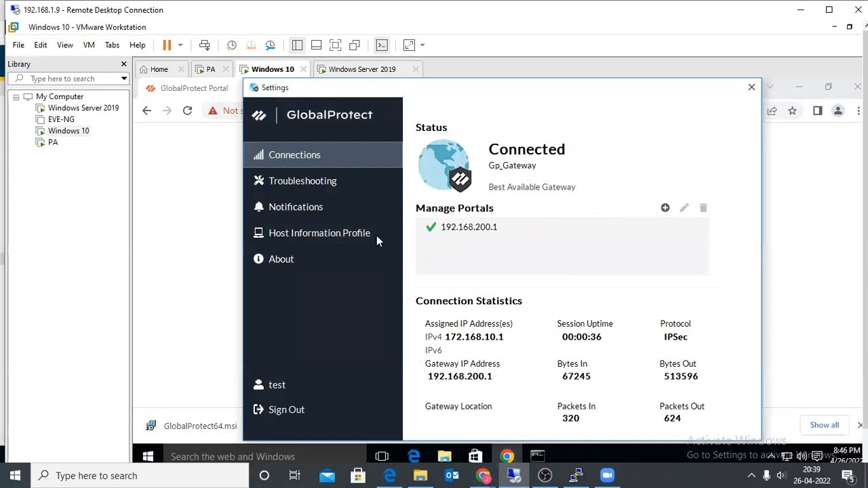Screen dimensions: 868x488
Task: Click the connected globe status icon
Action: coord(444,165)
